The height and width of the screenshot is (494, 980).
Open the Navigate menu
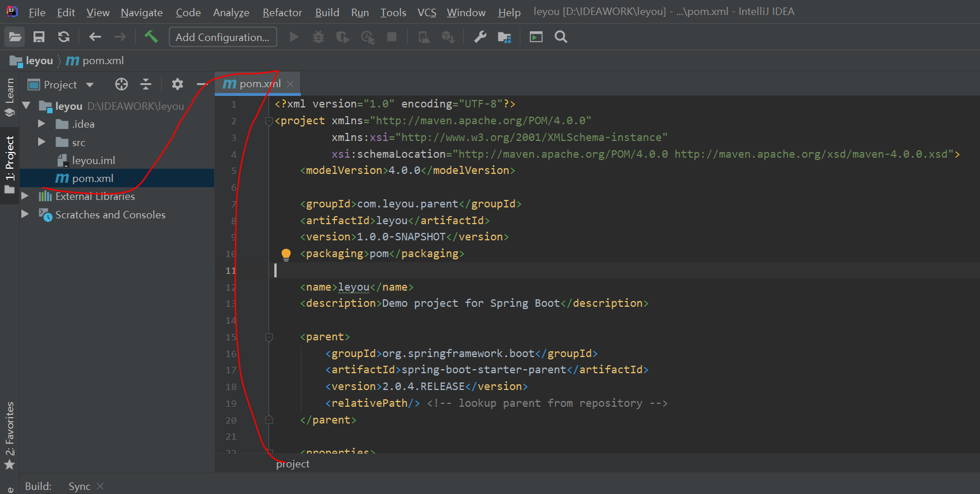[x=141, y=12]
